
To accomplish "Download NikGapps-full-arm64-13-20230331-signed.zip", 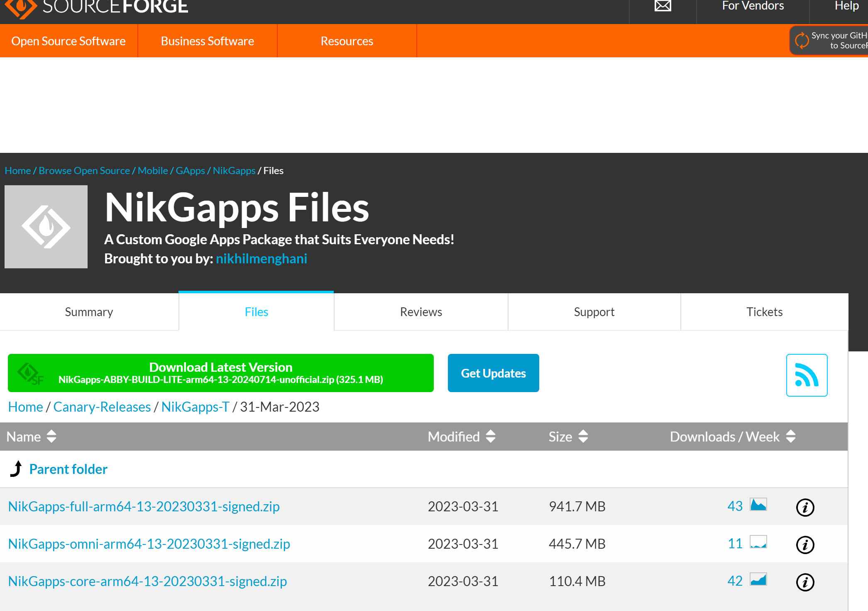I will 144,506.
